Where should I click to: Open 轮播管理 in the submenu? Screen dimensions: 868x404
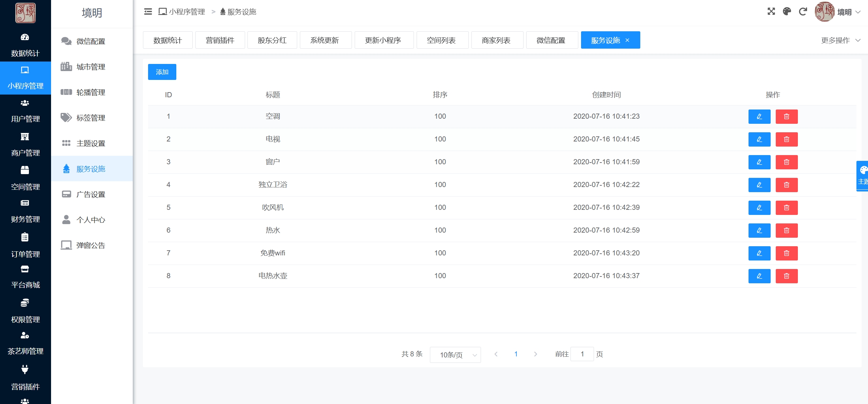91,92
